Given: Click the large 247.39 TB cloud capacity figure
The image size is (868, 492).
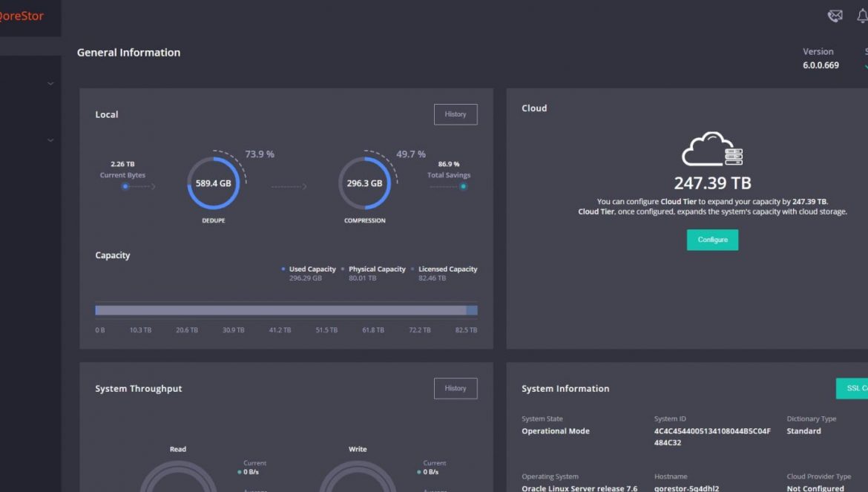Looking at the screenshot, I should (x=712, y=183).
